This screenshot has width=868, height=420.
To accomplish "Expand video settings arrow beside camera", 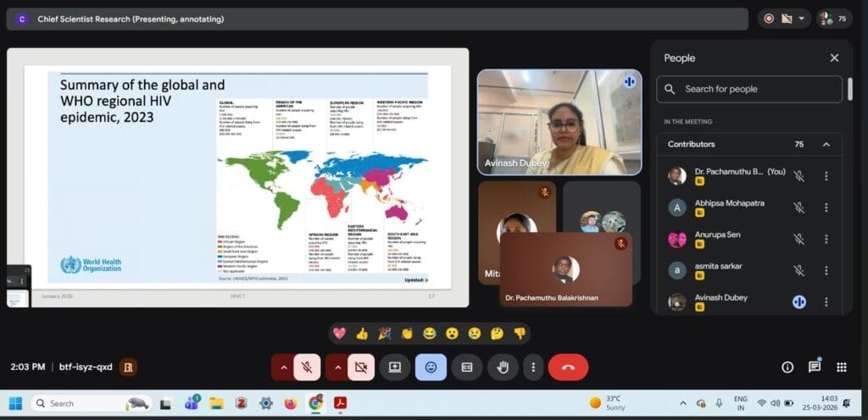I will coord(337,367).
